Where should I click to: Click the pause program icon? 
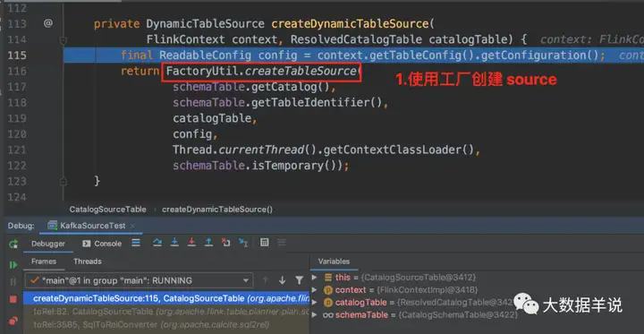click(13, 282)
